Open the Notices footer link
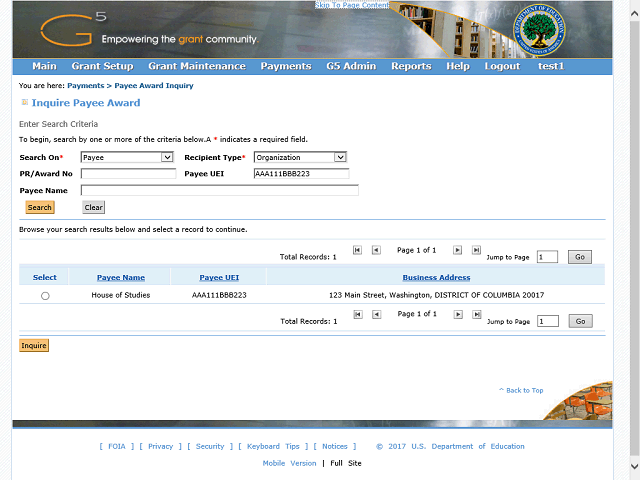Image resolution: width=640 pixels, height=480 pixels. [335, 446]
